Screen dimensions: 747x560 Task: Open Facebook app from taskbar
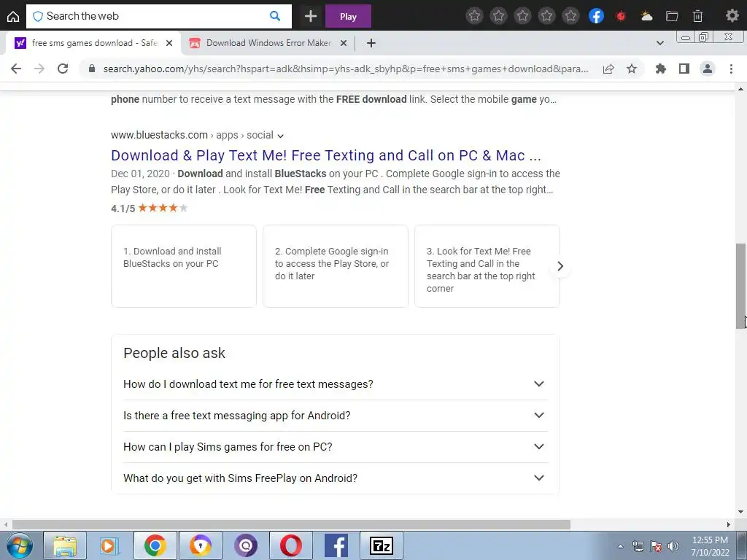pos(336,545)
